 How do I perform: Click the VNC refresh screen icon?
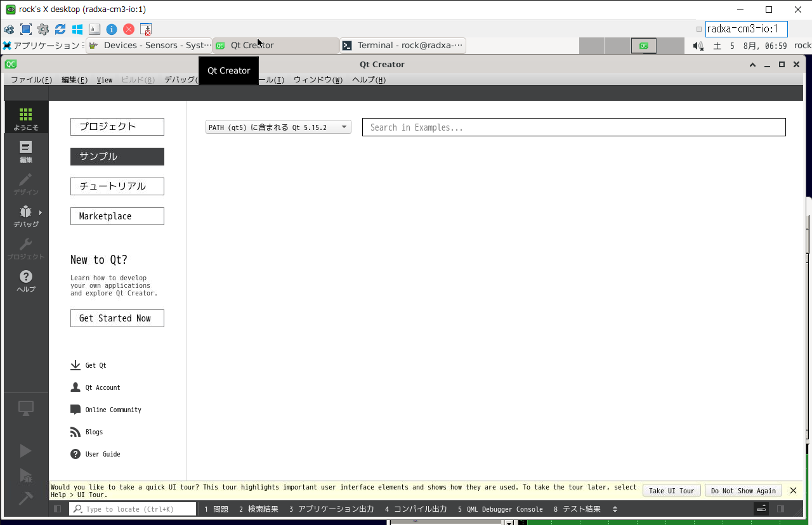click(x=60, y=29)
